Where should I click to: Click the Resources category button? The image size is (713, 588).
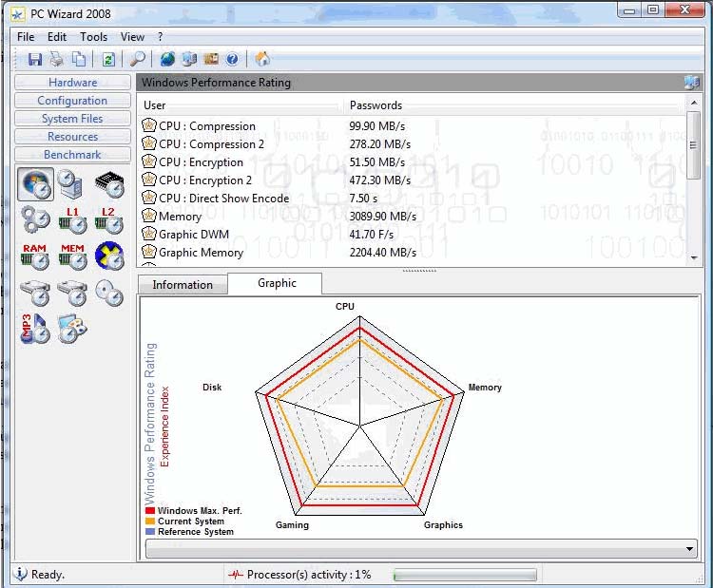pyautogui.click(x=72, y=137)
